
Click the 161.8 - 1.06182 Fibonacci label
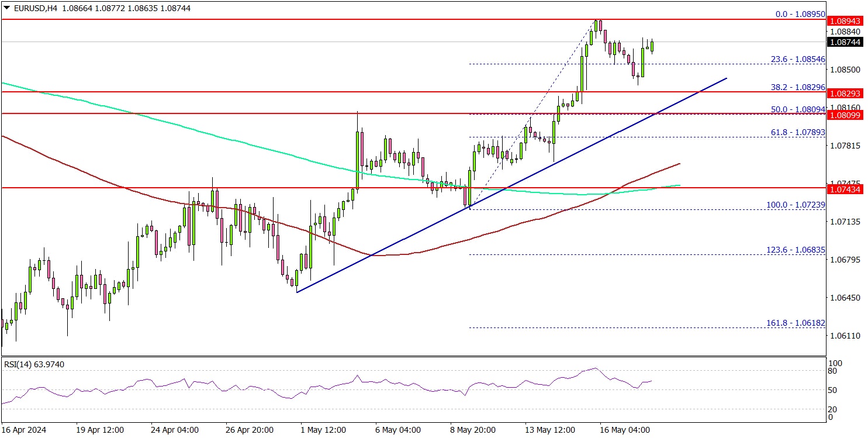coord(796,323)
